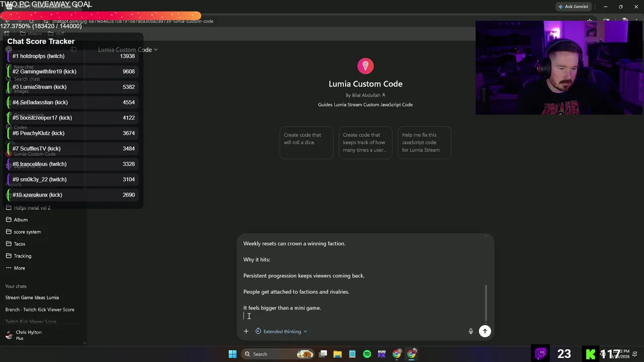This screenshot has height=362, width=644.
Task: Click 'Persistent progression keeps viewers coming back.' text
Action: [304, 276]
